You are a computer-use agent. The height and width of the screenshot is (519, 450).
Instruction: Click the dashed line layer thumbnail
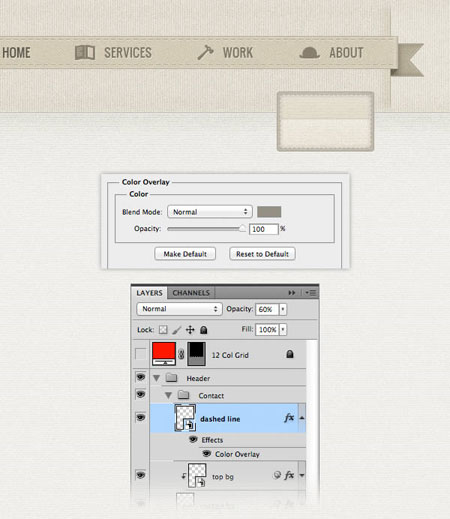coord(185,418)
